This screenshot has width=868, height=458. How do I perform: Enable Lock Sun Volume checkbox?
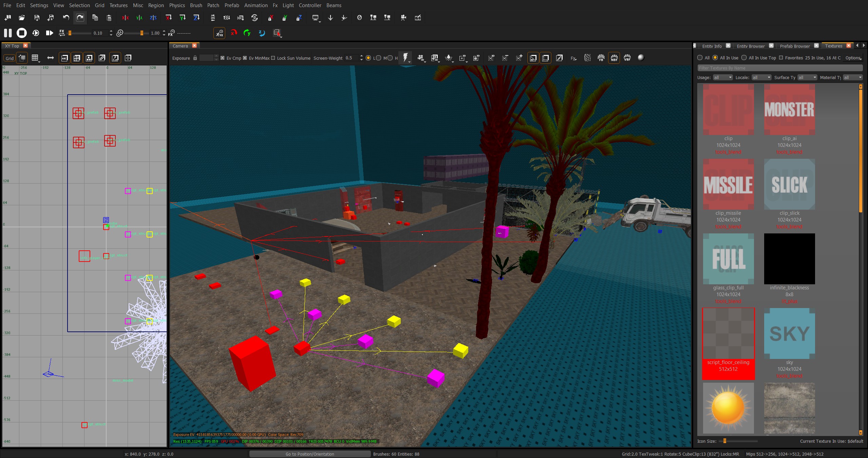click(x=273, y=58)
